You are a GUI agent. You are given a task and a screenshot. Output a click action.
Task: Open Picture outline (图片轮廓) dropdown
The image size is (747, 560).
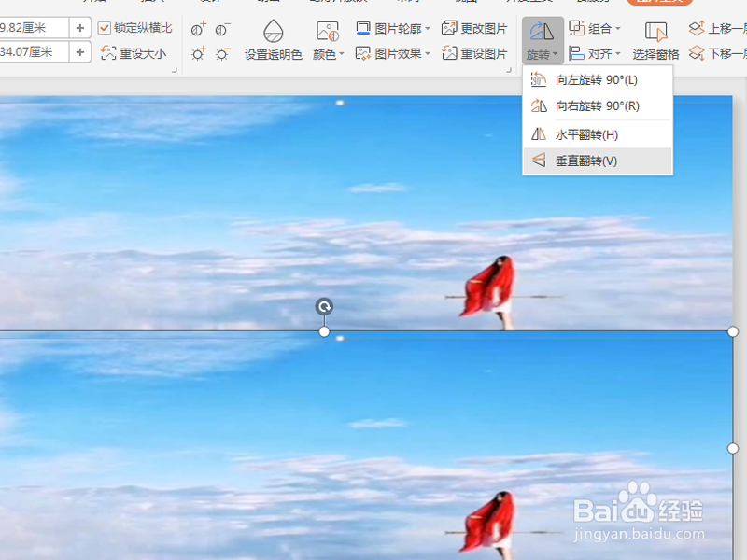[393, 29]
